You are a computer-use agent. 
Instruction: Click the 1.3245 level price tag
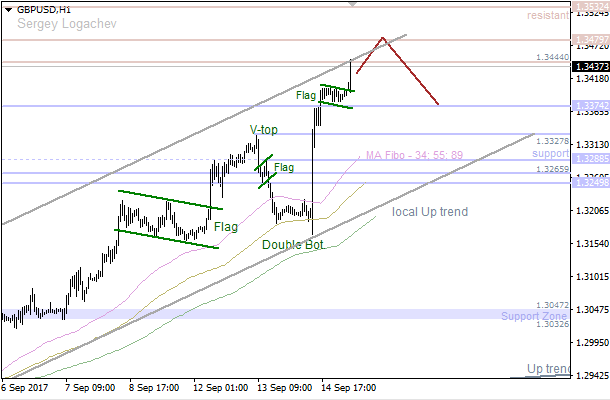tap(588, 183)
